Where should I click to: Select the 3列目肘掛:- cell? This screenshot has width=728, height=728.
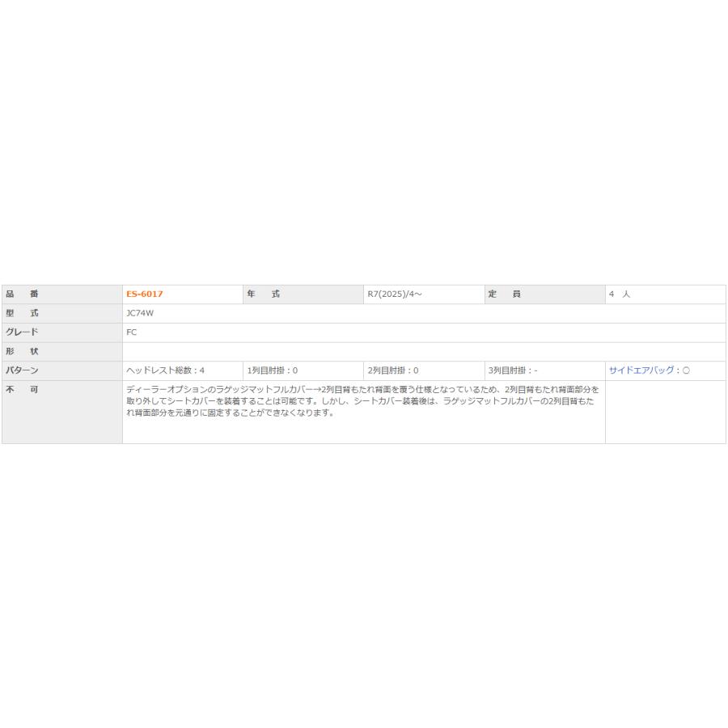pyautogui.click(x=514, y=370)
